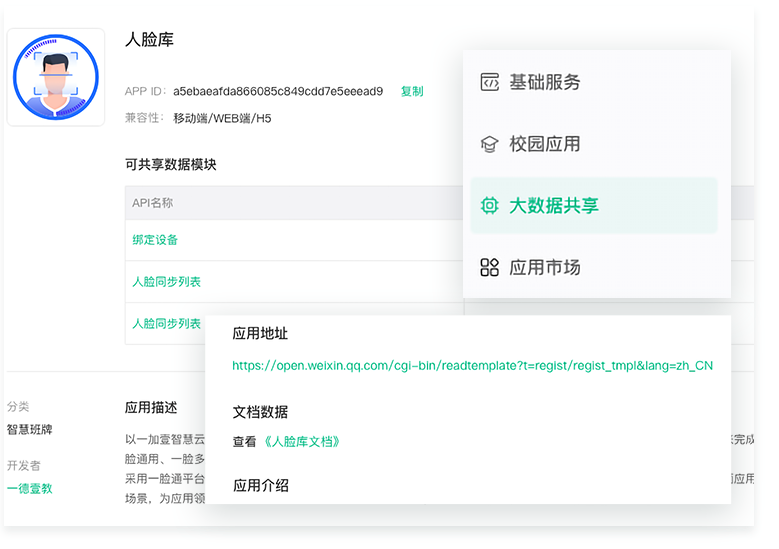The height and width of the screenshot is (549, 779).
Task: Click the 文档数据 heading
Action: point(260,412)
